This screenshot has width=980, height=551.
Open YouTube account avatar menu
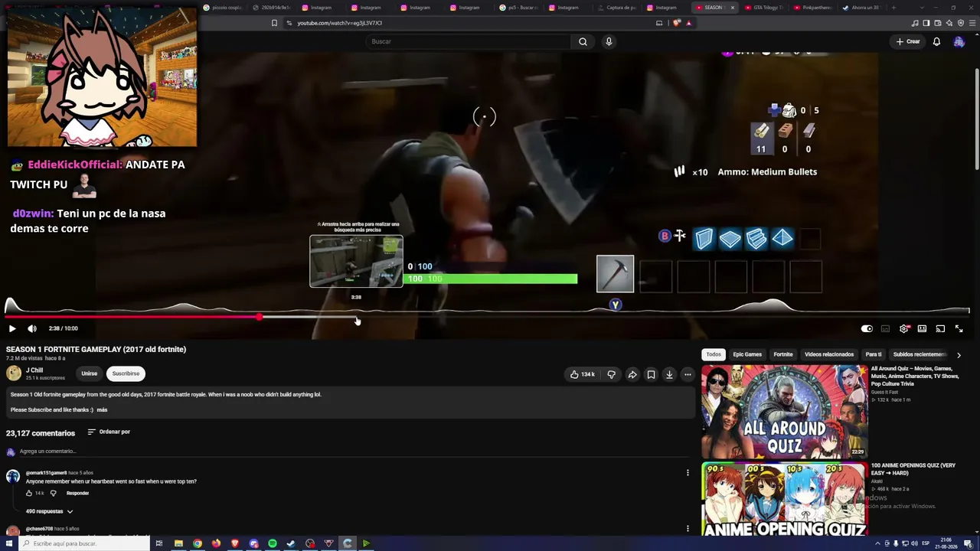click(959, 41)
